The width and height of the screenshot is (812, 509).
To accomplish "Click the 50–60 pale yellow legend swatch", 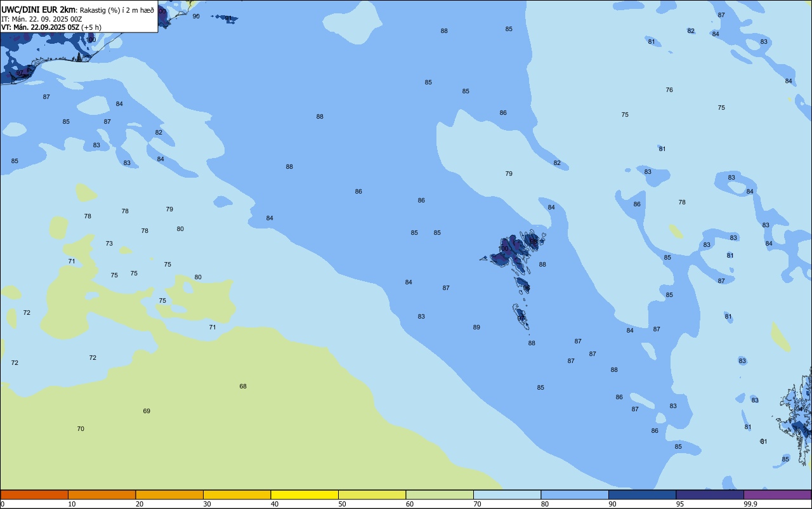I will click(372, 494).
